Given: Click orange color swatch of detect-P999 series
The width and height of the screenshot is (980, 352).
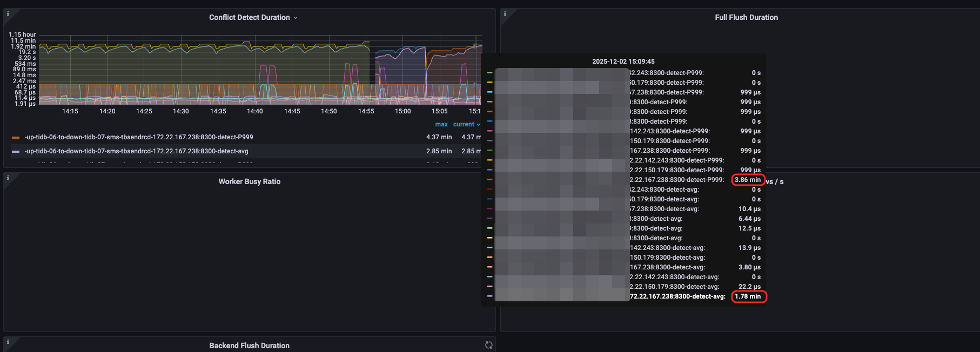Looking at the screenshot, I should click(16, 138).
